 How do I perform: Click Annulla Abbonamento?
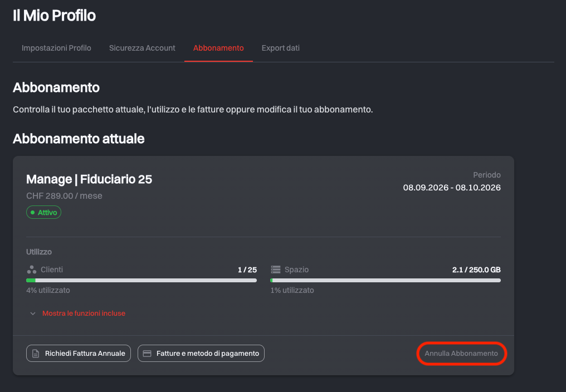click(x=461, y=354)
